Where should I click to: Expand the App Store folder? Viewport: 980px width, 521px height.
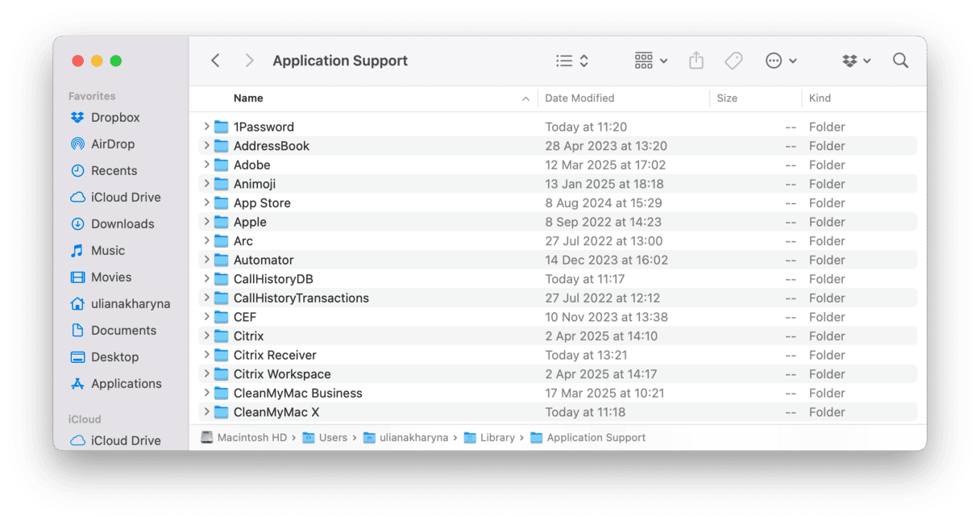pyautogui.click(x=206, y=203)
